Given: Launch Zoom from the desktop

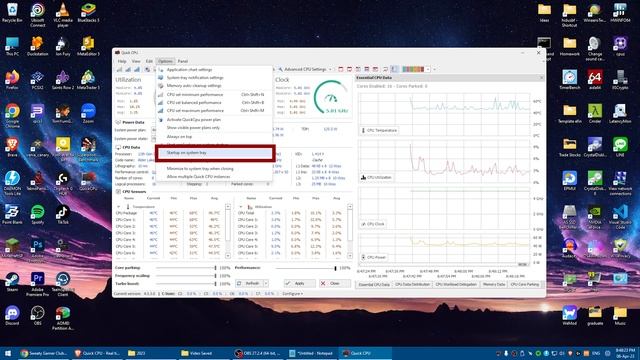Looking at the screenshot, I should (88, 113).
